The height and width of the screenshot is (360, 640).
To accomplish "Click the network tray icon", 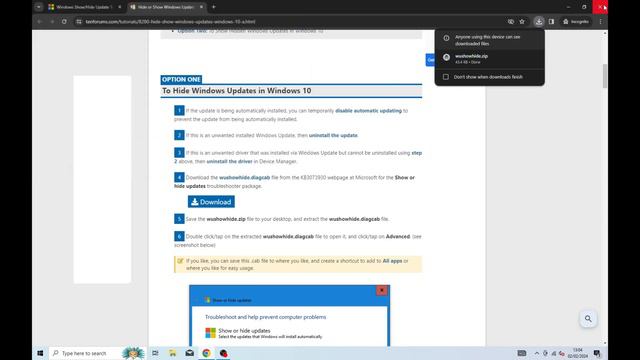I will click(554, 353).
